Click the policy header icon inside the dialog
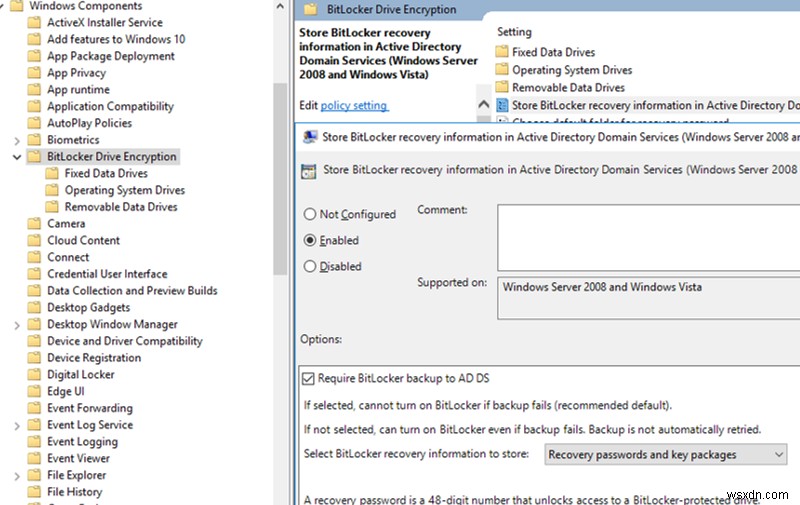The image size is (800, 505). click(x=309, y=171)
